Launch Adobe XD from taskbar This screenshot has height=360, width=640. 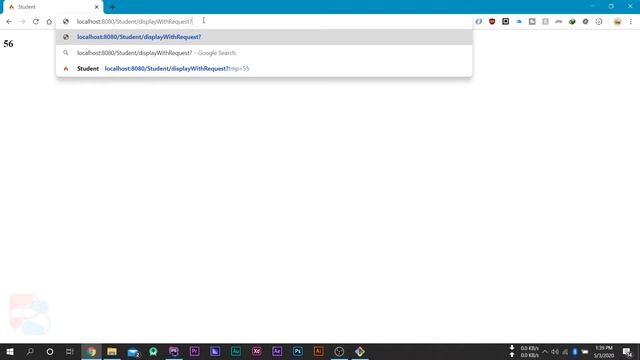256,351
